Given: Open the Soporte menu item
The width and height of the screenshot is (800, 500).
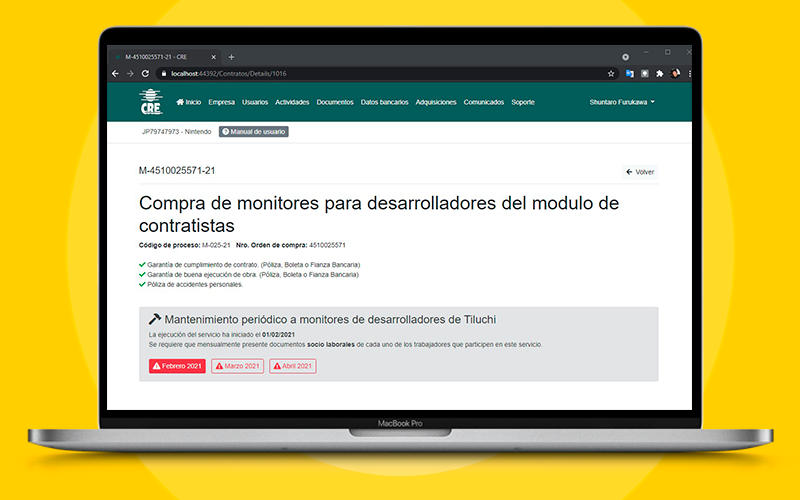Looking at the screenshot, I should [523, 102].
